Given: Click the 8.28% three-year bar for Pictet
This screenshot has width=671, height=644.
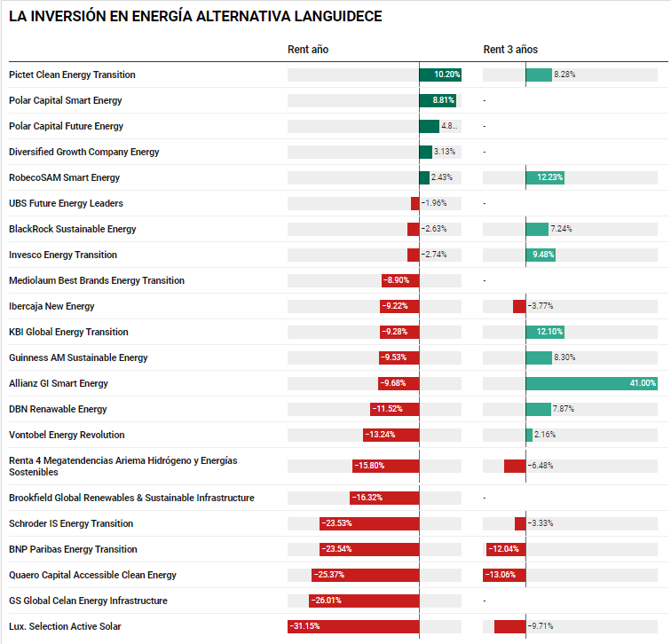Looking at the screenshot, I should point(539,75).
